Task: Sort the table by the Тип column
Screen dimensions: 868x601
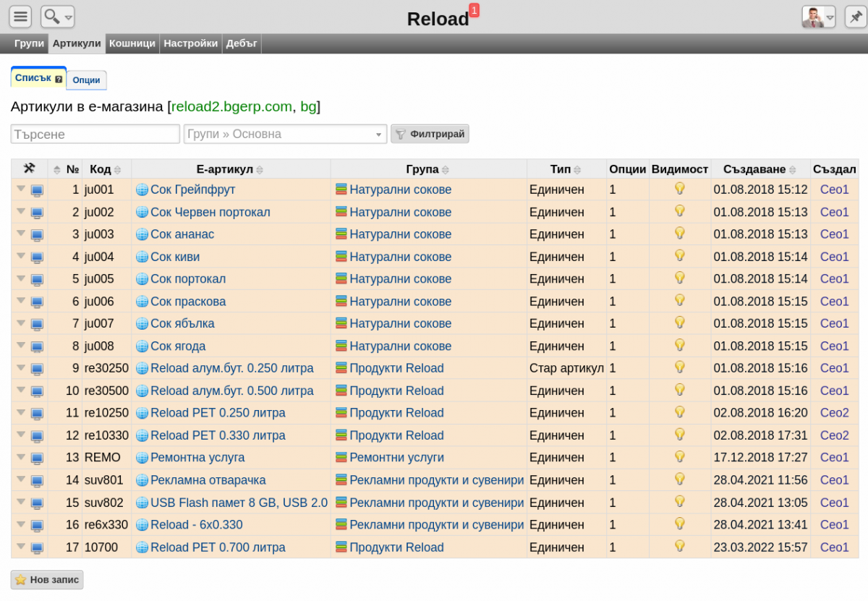Action: (x=566, y=169)
